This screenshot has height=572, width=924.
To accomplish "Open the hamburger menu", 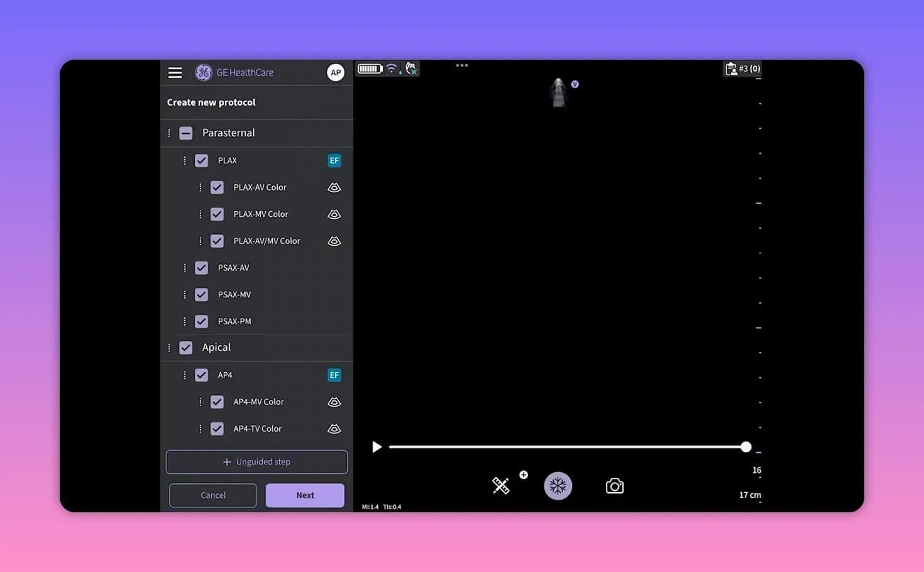I will [x=175, y=73].
